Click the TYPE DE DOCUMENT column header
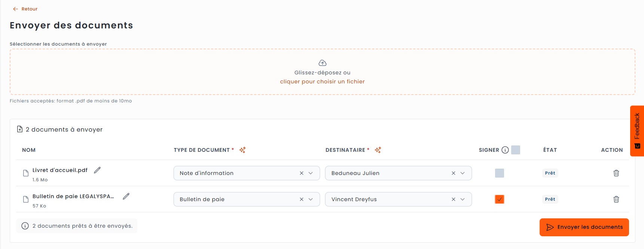This screenshot has width=644, height=249. [202, 150]
